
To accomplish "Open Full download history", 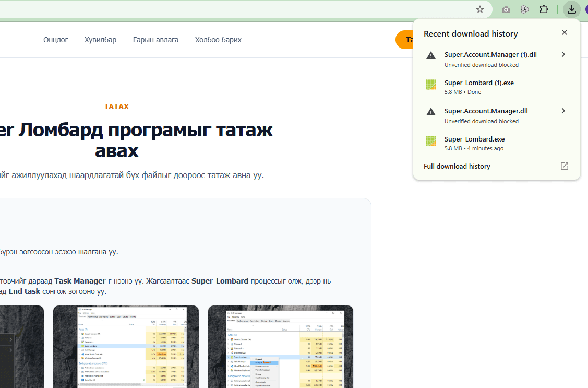I will 496,166.
